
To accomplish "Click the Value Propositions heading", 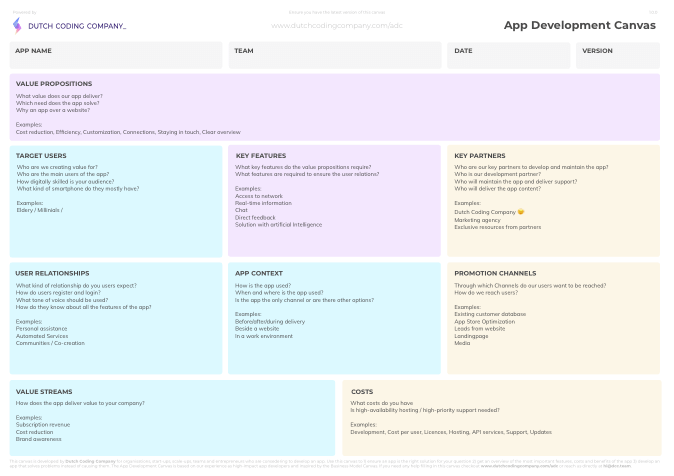I will pyautogui.click(x=54, y=84).
